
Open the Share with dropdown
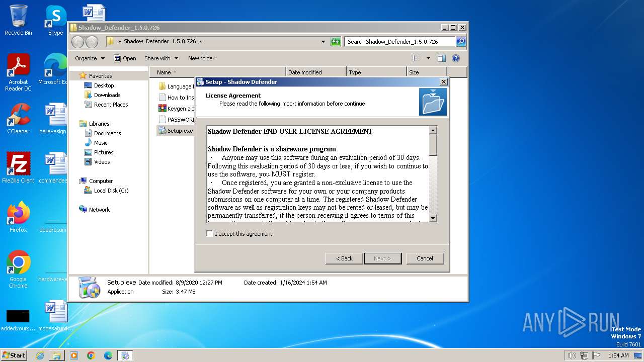tap(161, 58)
